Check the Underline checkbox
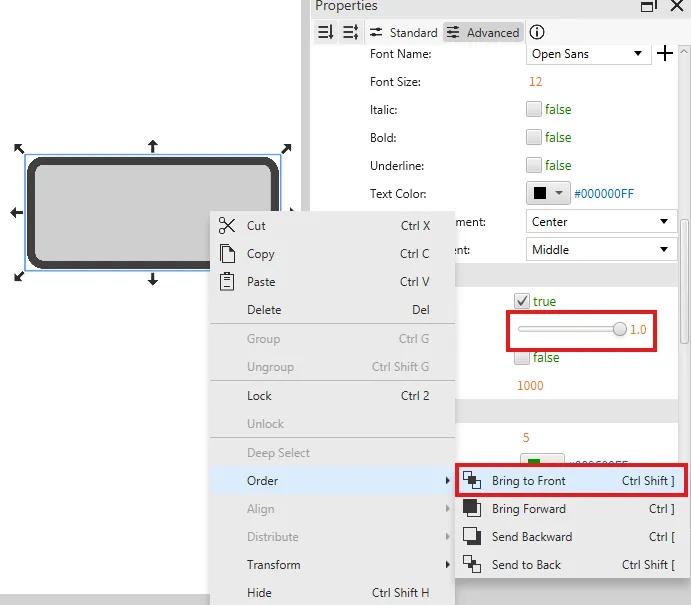691x605 pixels. [x=534, y=165]
